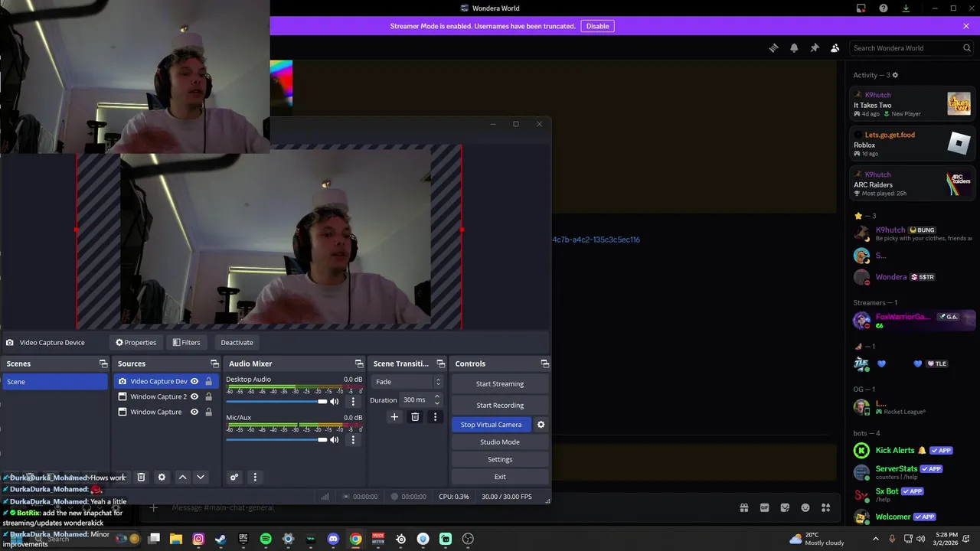The width and height of the screenshot is (980, 551).
Task: Disable Streamer Mode in purple banner
Action: (x=597, y=26)
